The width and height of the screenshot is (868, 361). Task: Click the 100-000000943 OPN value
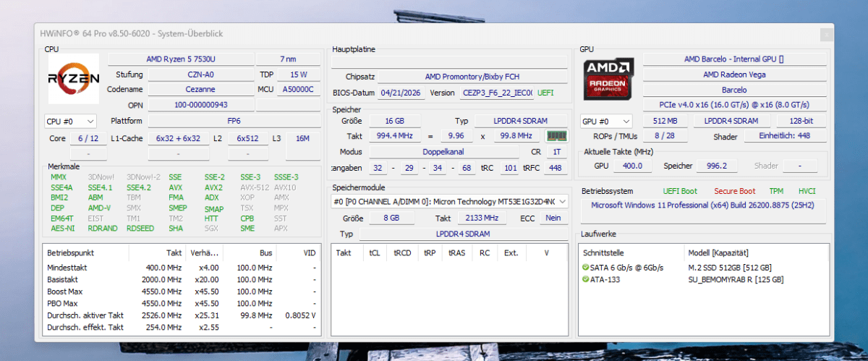200,106
